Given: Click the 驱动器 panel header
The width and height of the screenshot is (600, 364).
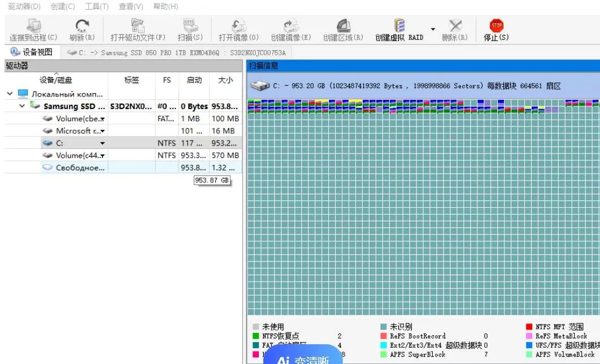Looking at the screenshot, I should point(123,66).
